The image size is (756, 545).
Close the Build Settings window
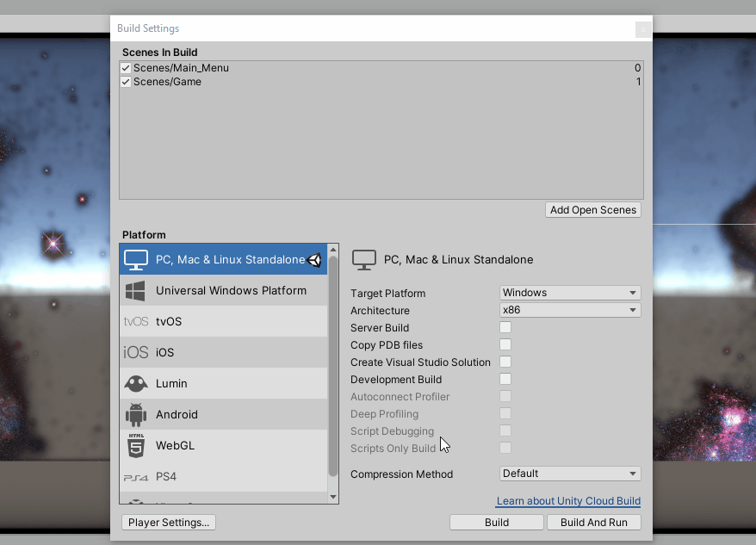[x=642, y=29]
